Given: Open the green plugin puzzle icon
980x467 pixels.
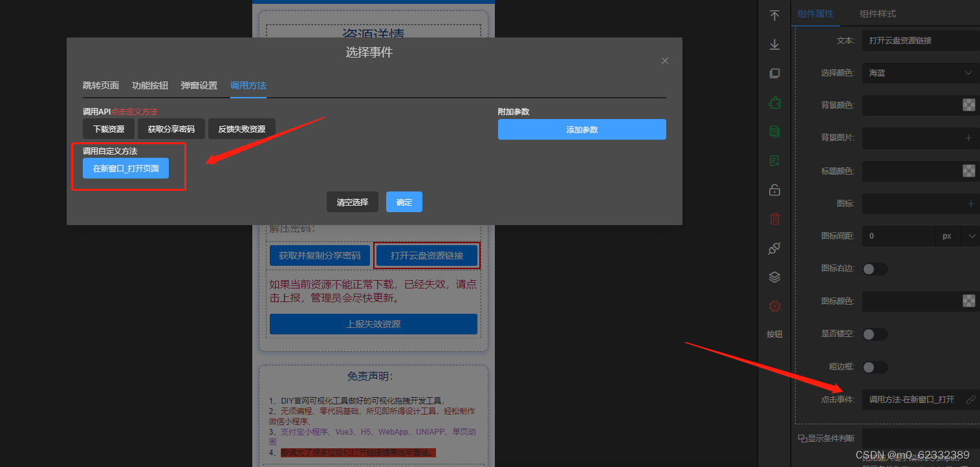Looking at the screenshot, I should [774, 102].
